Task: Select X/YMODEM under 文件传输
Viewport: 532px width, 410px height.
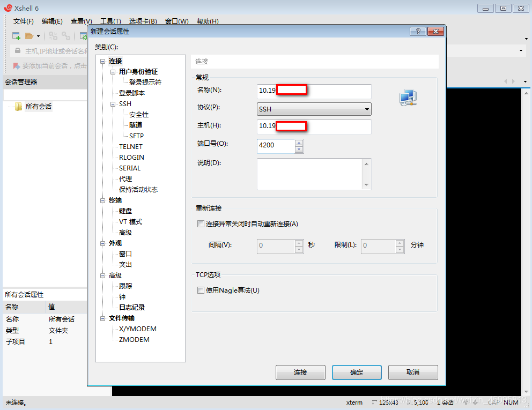Action: pos(138,329)
